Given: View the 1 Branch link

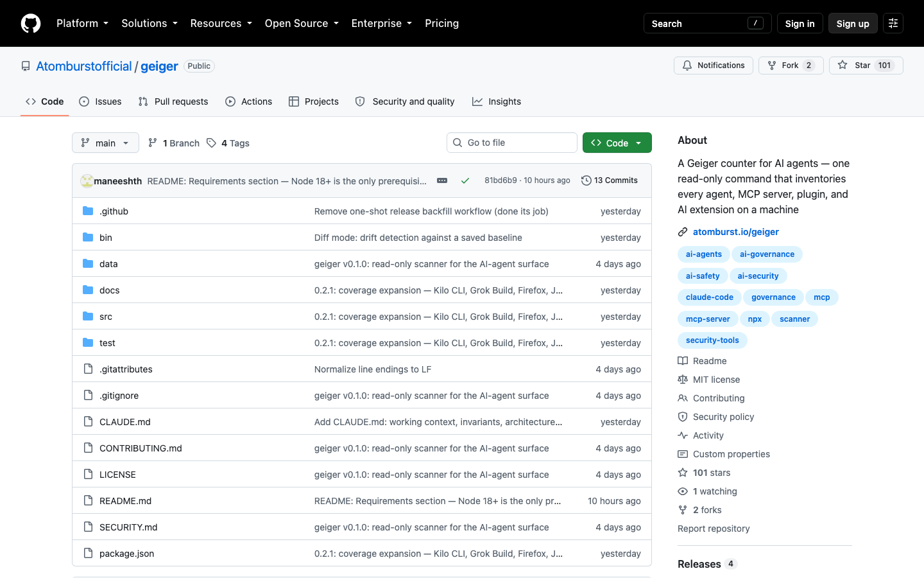Looking at the screenshot, I should click(x=174, y=143).
